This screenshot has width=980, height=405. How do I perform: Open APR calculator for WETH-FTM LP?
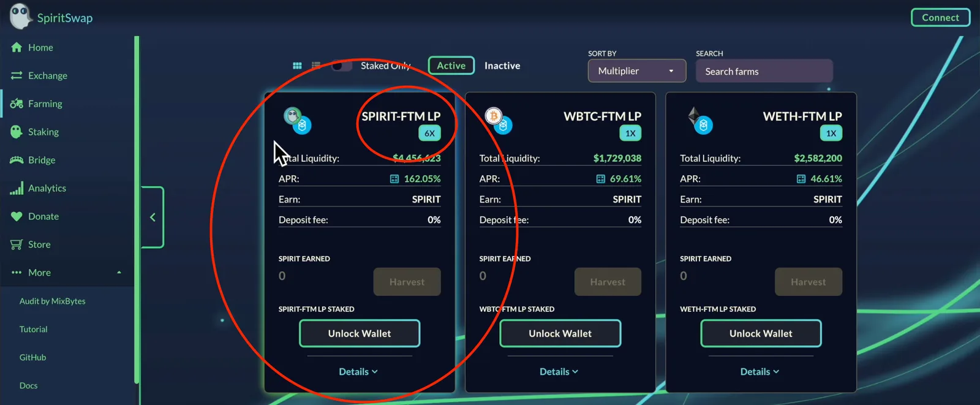(x=801, y=179)
